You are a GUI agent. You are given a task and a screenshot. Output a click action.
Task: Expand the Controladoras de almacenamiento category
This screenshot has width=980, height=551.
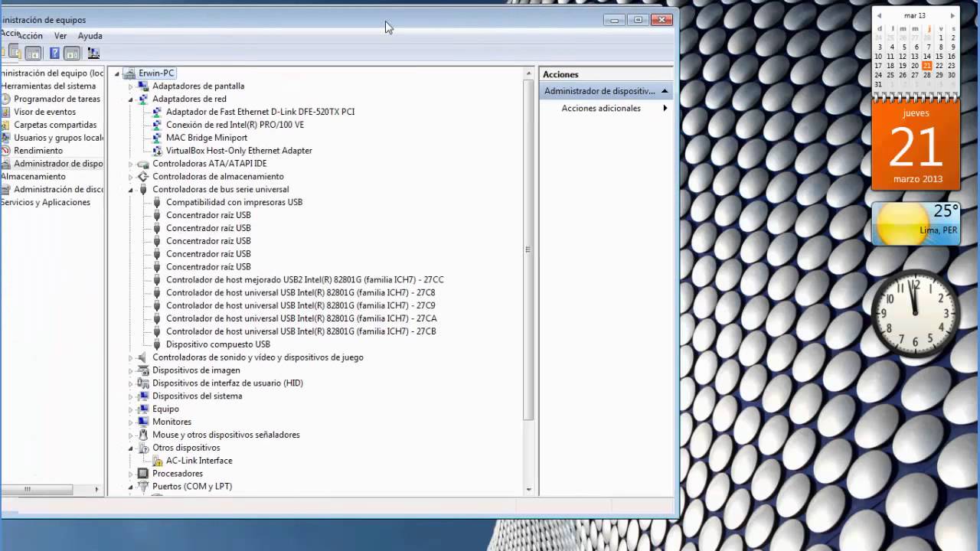pos(131,177)
